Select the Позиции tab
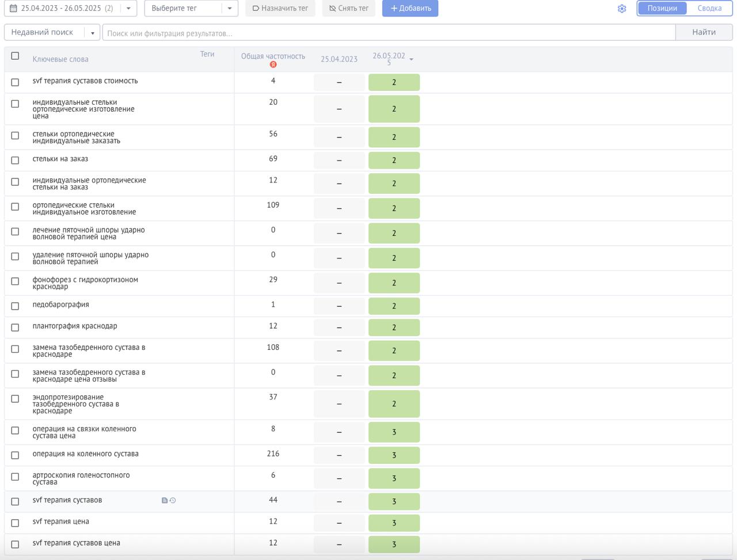The width and height of the screenshot is (737, 560). [662, 9]
